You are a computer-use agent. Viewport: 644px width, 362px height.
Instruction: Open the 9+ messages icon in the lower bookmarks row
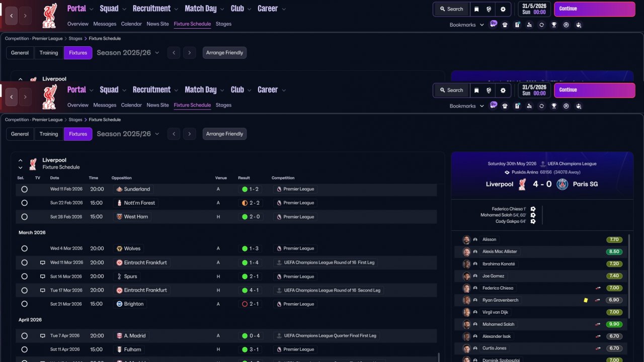coord(493,105)
